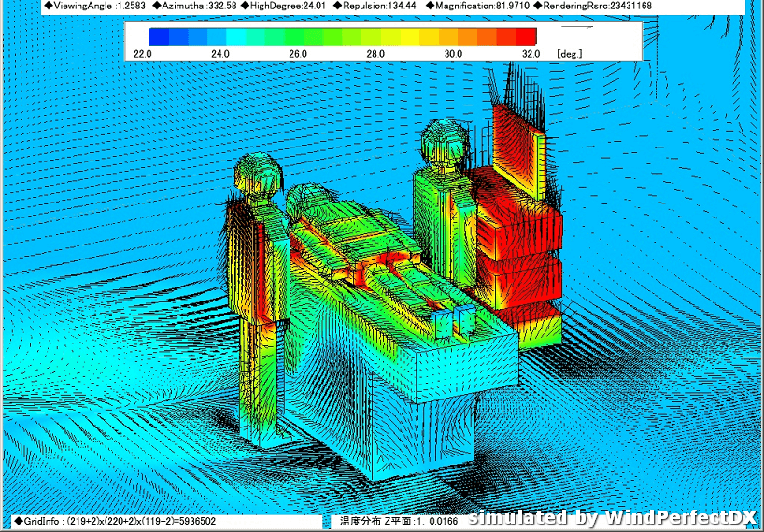Image resolution: width=764 pixels, height=532 pixels.
Task: Click the [deg.] unit label
Action: 569,54
